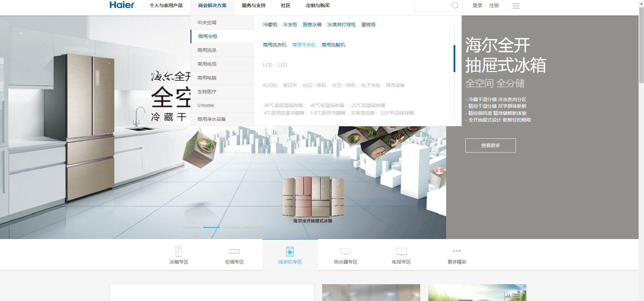
Task: Click the 注册 register link
Action: pos(494,5)
